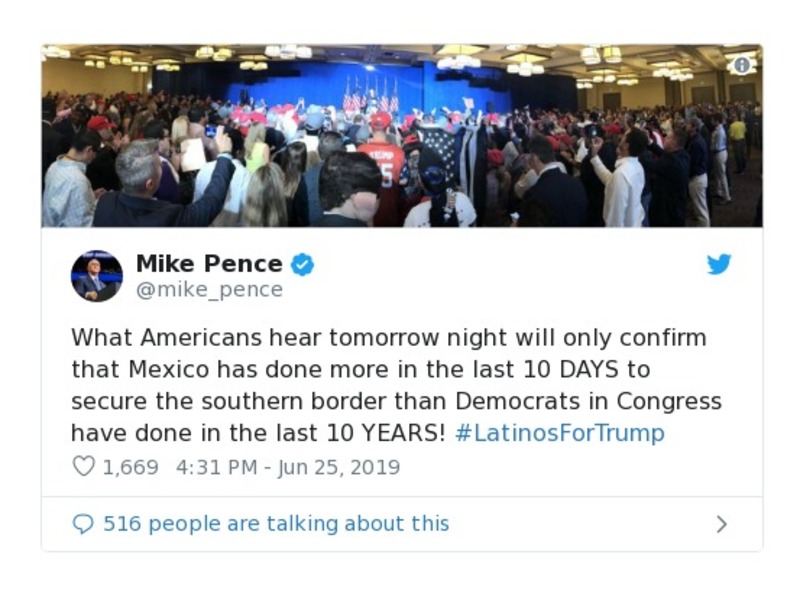Enlarge the rally crowd photo

pyautogui.click(x=400, y=135)
